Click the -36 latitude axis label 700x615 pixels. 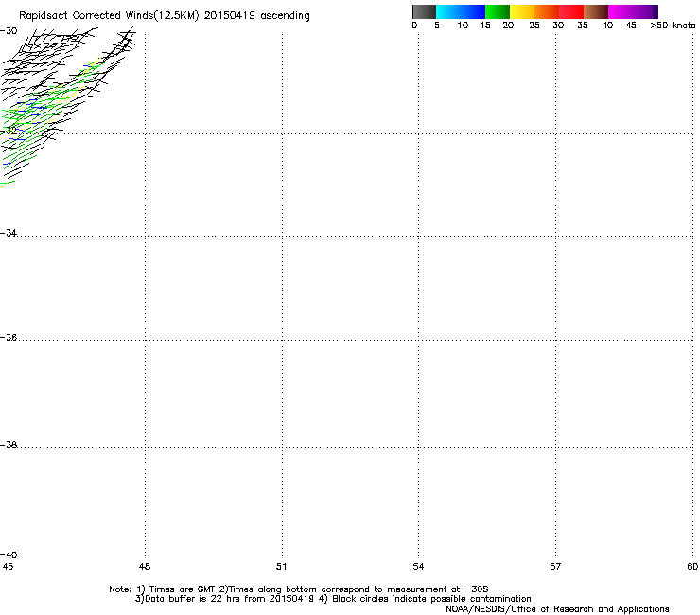[x=9, y=337]
